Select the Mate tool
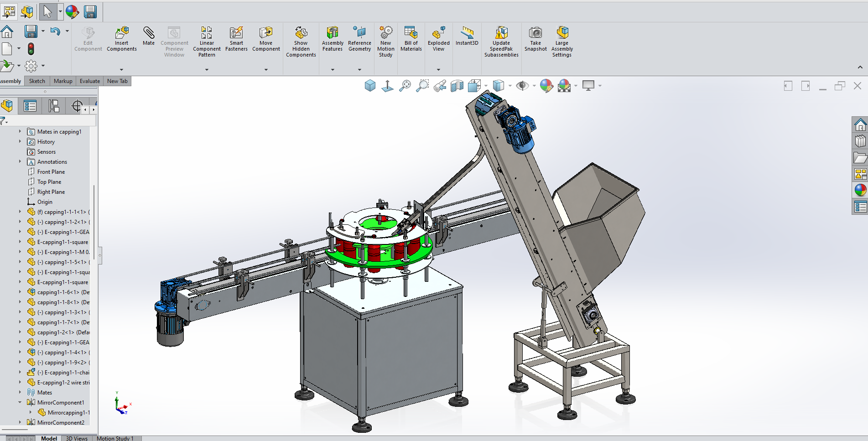The height and width of the screenshot is (441, 868). pos(149,36)
